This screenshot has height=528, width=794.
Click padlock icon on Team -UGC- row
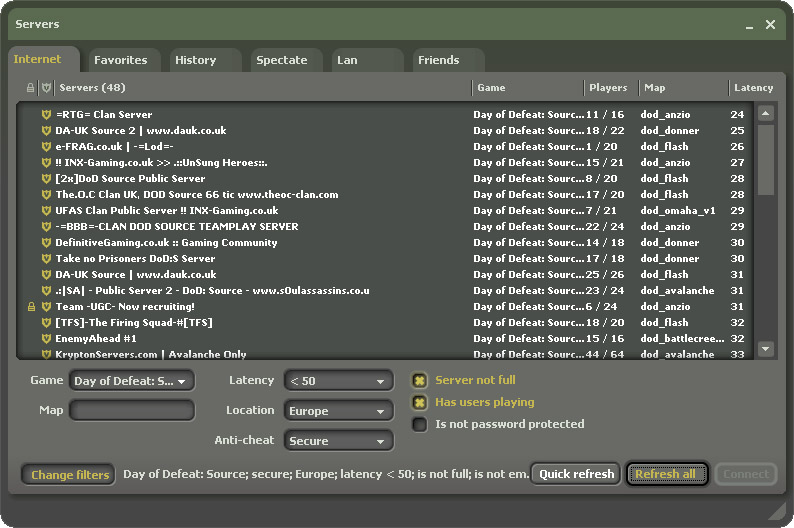pyautogui.click(x=32, y=307)
